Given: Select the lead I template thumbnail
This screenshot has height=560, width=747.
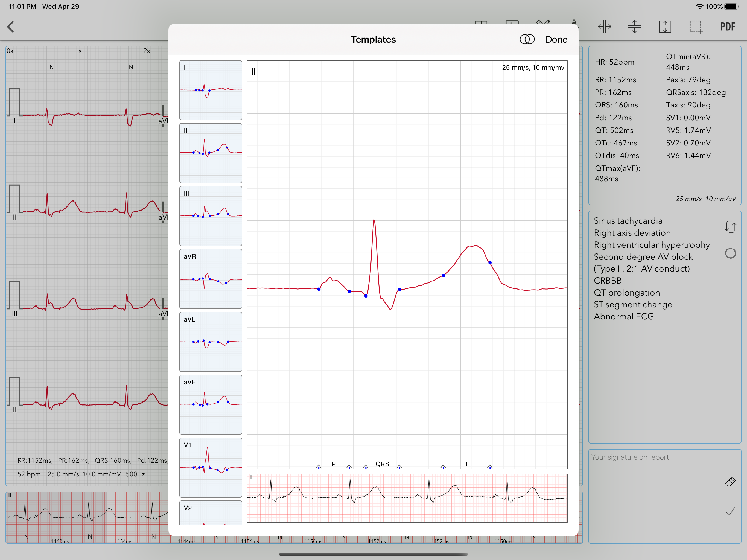Looking at the screenshot, I should coord(211,90).
